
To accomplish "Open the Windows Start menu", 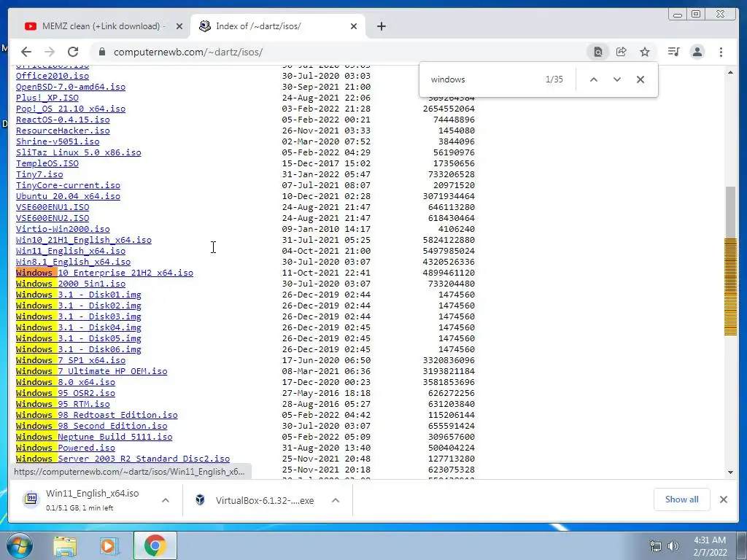I will (x=19, y=545).
